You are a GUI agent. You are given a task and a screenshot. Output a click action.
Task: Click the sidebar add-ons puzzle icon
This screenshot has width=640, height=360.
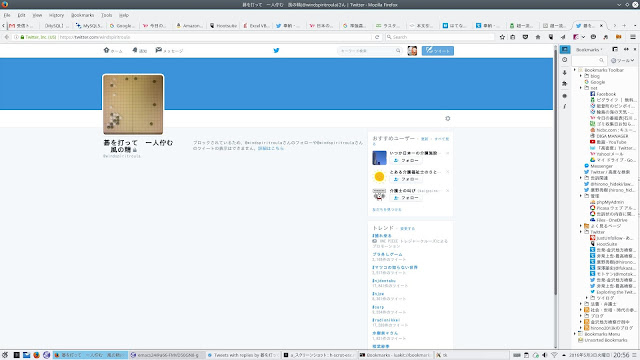(x=564, y=84)
